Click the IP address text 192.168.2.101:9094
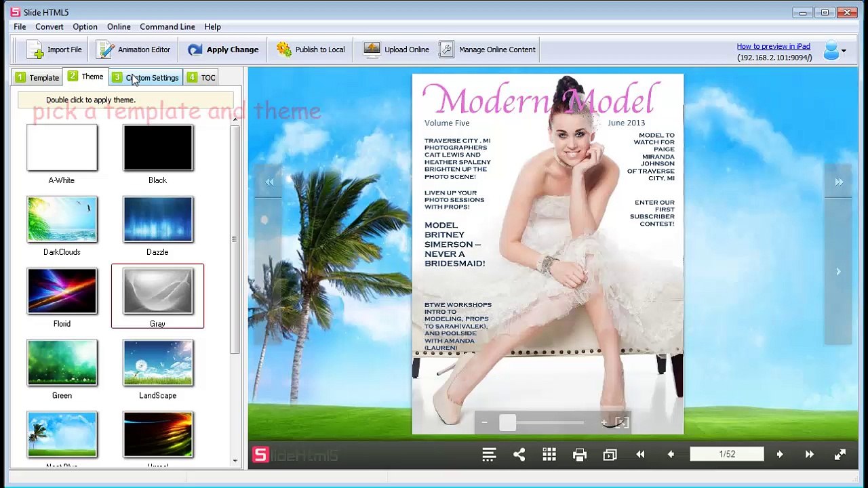The height and width of the screenshot is (488, 868). (x=774, y=58)
